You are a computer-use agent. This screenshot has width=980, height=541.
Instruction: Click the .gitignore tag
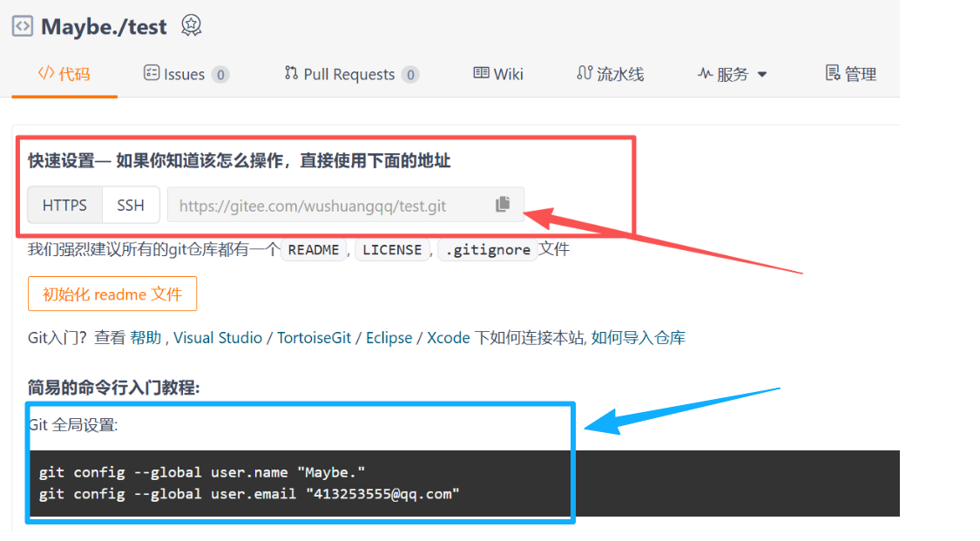488,250
